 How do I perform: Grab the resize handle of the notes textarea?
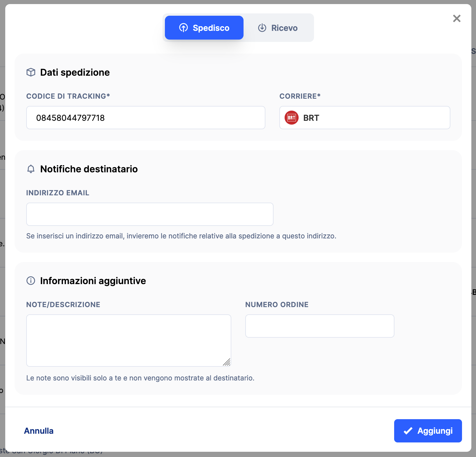point(227,362)
